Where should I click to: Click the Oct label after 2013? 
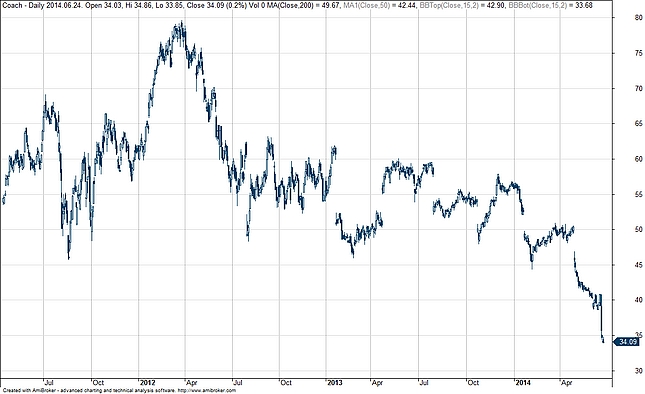point(473,382)
